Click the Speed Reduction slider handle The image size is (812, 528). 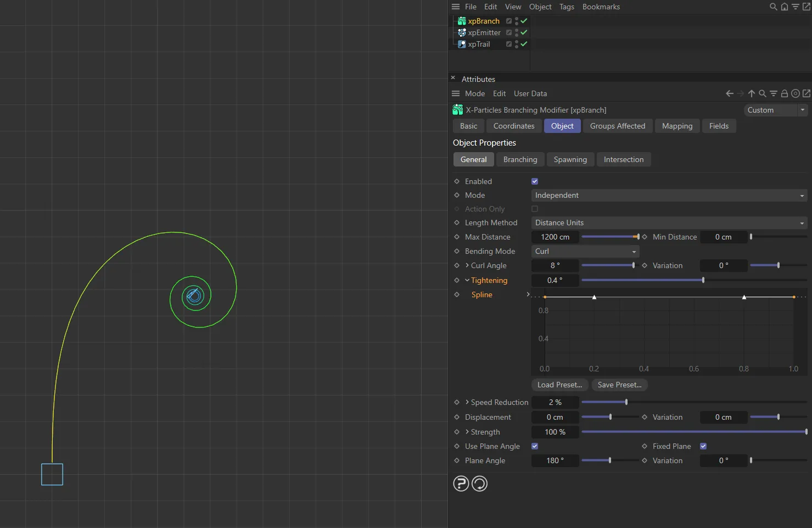click(626, 402)
